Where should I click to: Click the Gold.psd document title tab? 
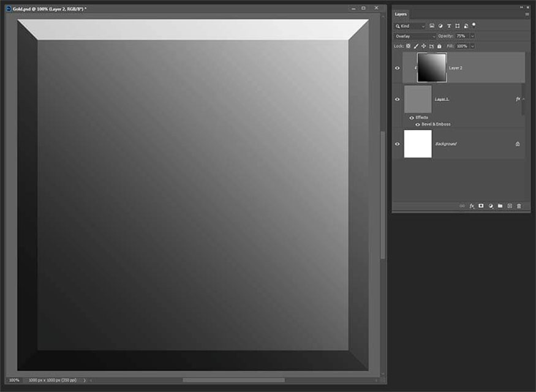click(x=50, y=9)
